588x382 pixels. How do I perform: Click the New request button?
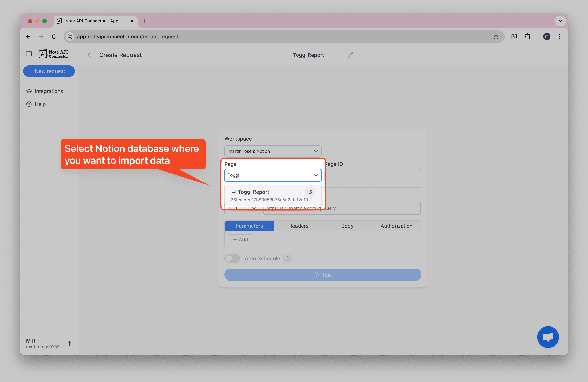(x=49, y=71)
